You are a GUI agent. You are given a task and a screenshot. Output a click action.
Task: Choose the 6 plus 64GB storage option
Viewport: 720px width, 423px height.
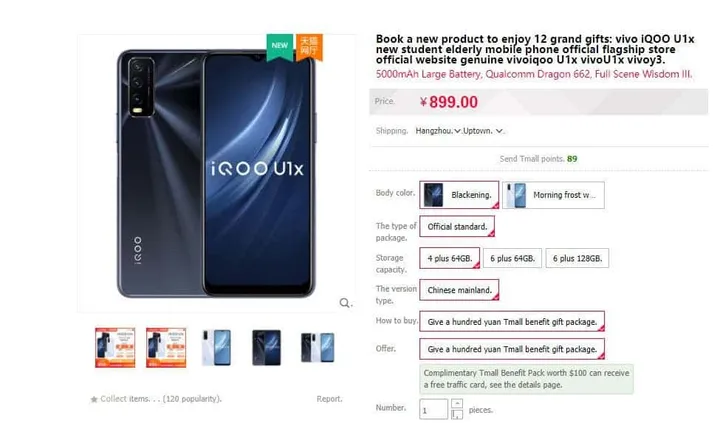tap(512, 258)
